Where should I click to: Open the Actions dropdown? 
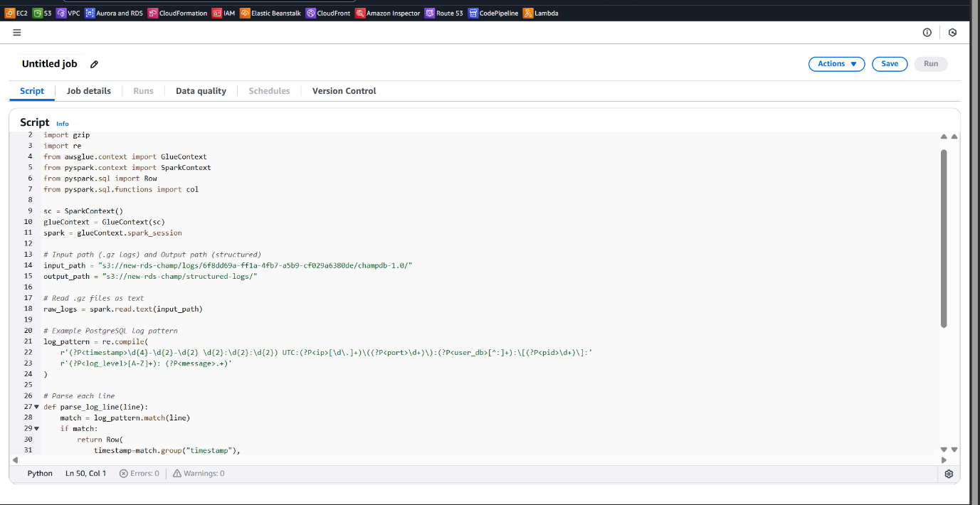click(836, 64)
